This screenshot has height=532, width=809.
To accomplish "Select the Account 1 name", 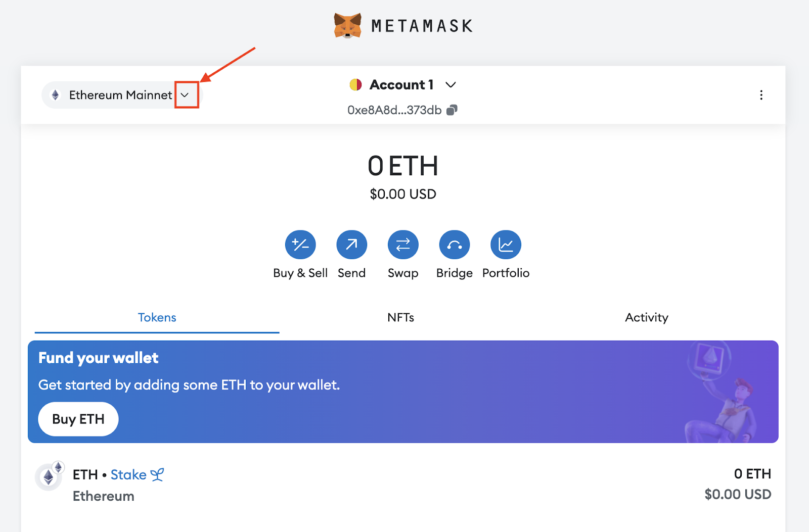I will click(x=401, y=85).
